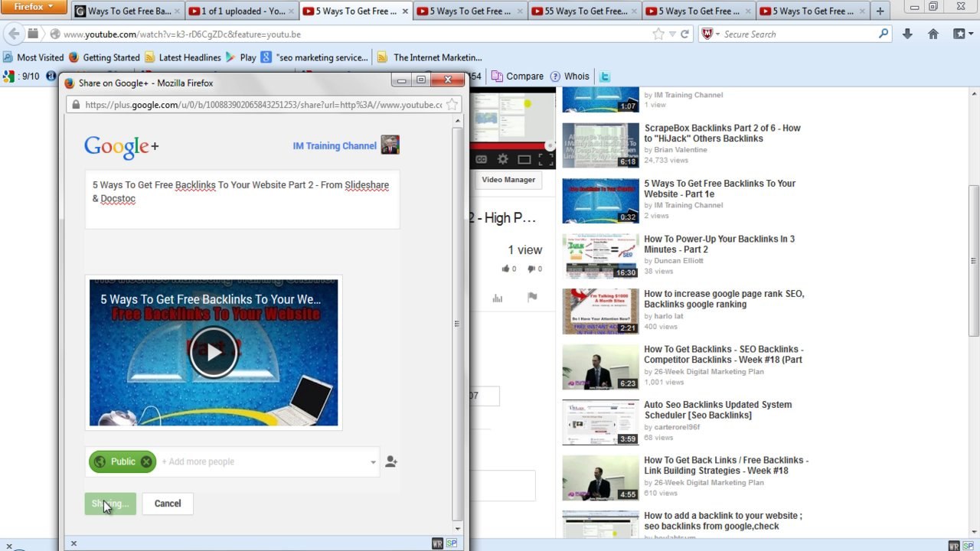Screen dimensions: 980x551
Task: Reload the YouTube page
Action: pyautogui.click(x=684, y=34)
